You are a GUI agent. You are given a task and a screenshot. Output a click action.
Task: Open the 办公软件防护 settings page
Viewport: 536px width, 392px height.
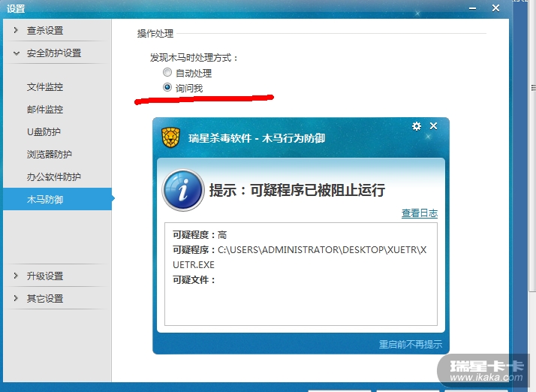pyautogui.click(x=54, y=176)
